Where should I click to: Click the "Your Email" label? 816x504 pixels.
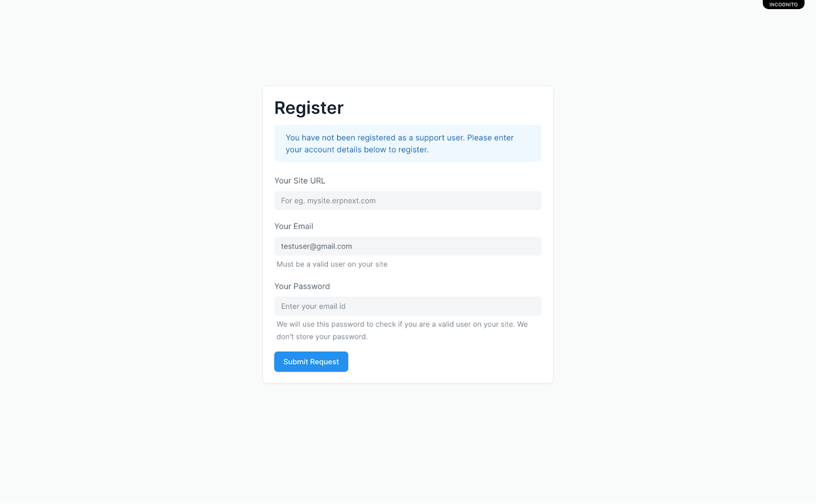pyautogui.click(x=294, y=226)
